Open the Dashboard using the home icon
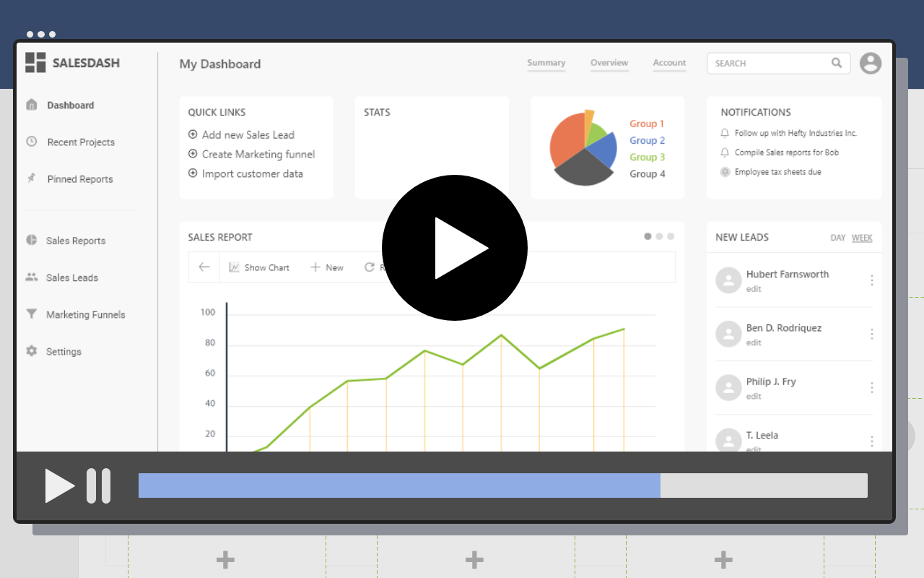924x578 pixels. pos(32,105)
